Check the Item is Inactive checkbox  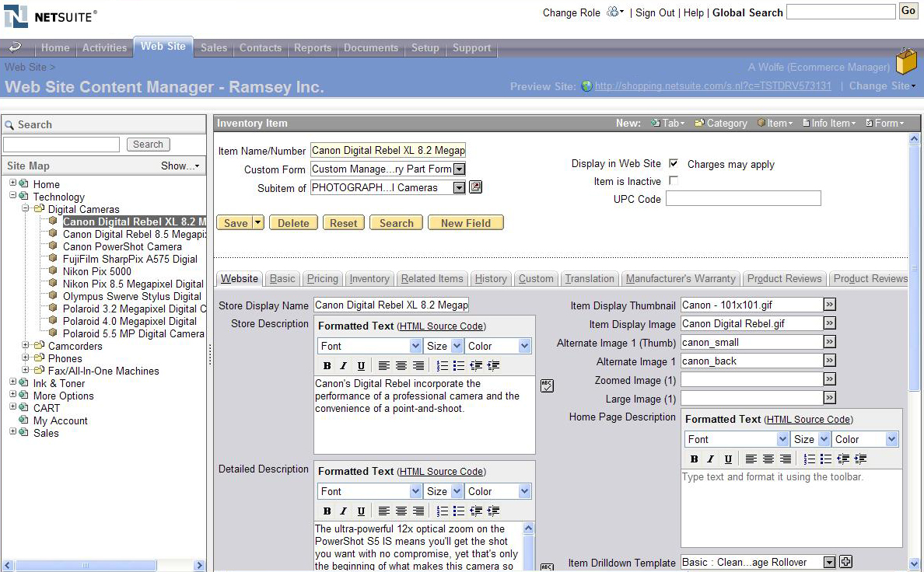pyautogui.click(x=674, y=181)
